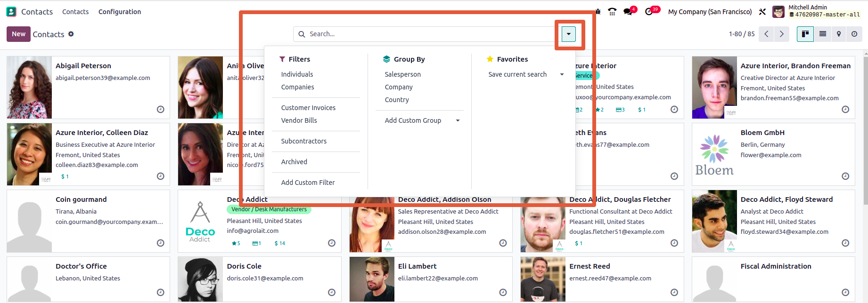Open the Ernest Reed contact card
The width and height of the screenshot is (868, 303).
[x=602, y=279]
